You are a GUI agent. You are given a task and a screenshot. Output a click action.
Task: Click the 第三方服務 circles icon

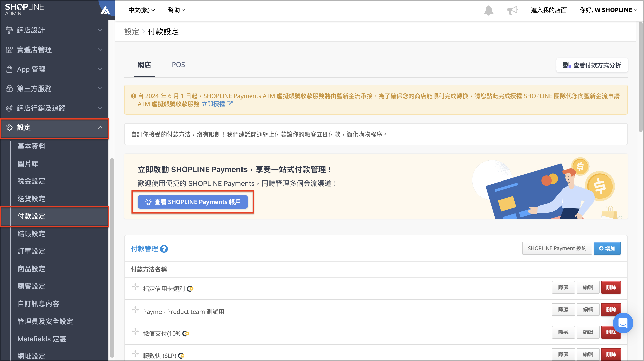[x=9, y=88]
